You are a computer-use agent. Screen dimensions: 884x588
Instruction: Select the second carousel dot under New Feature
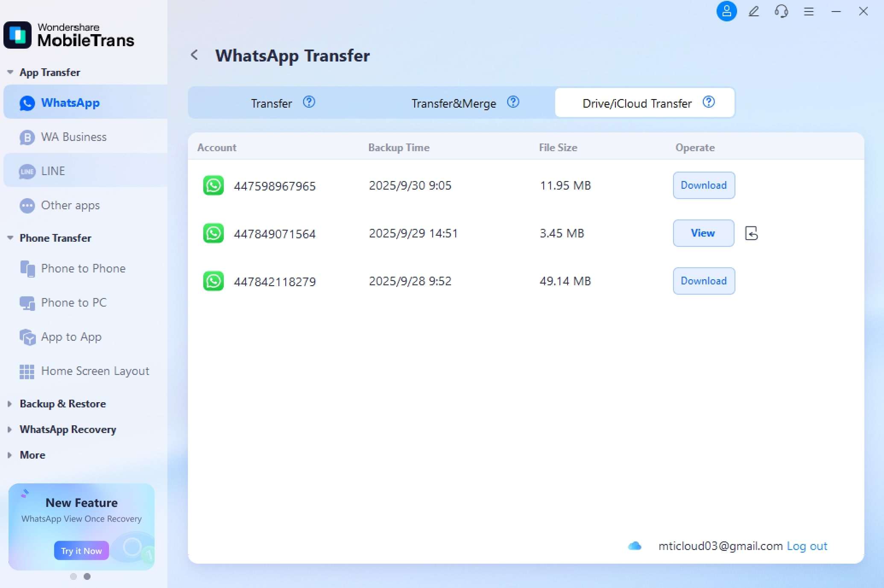click(88, 576)
